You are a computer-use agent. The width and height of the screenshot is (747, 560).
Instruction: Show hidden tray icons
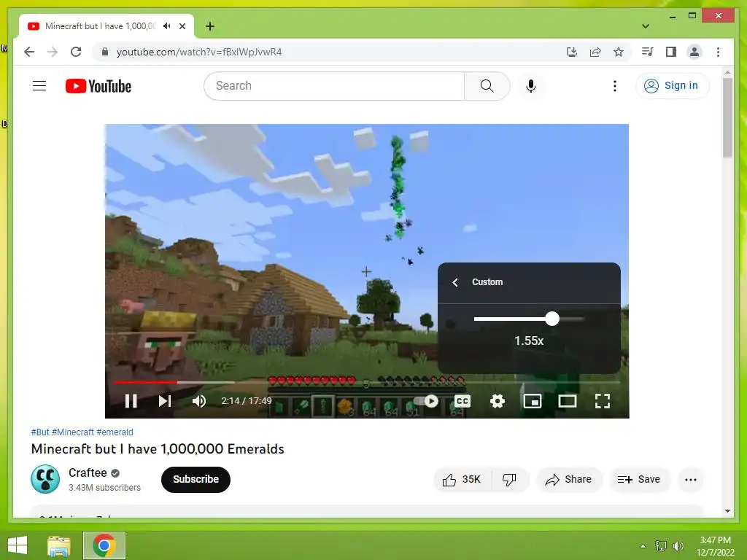[643, 546]
